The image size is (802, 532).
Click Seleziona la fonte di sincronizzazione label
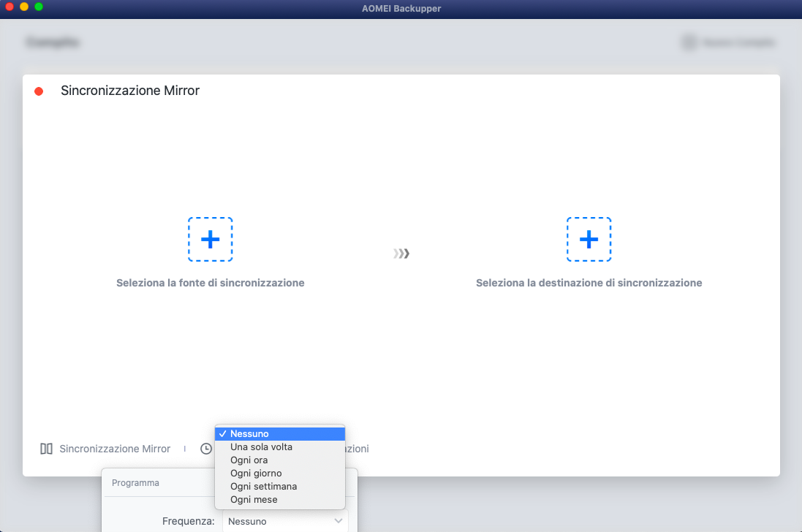pyautogui.click(x=211, y=283)
